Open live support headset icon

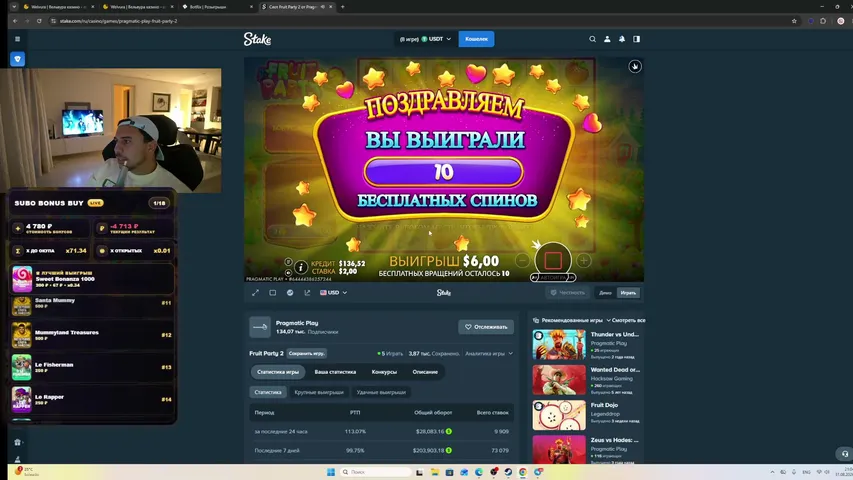tap(844, 453)
